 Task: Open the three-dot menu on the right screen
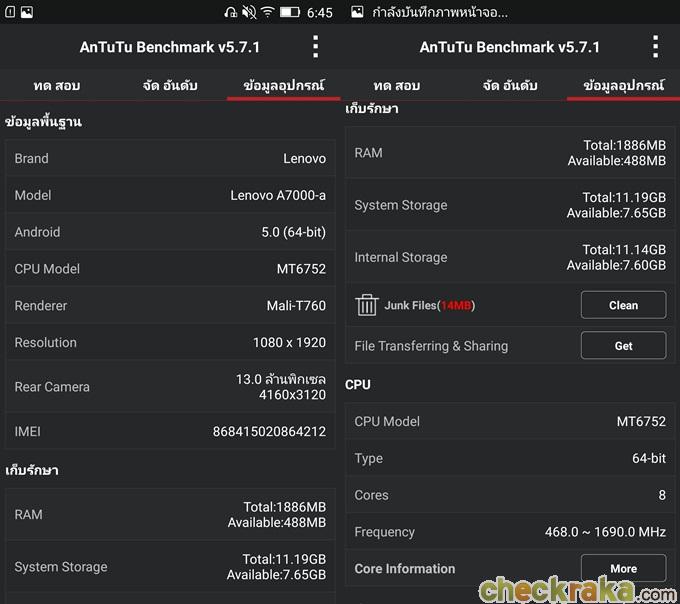coord(656,46)
